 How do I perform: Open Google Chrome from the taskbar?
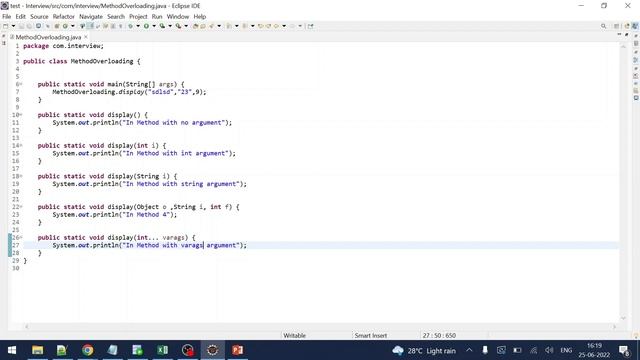coord(87,350)
